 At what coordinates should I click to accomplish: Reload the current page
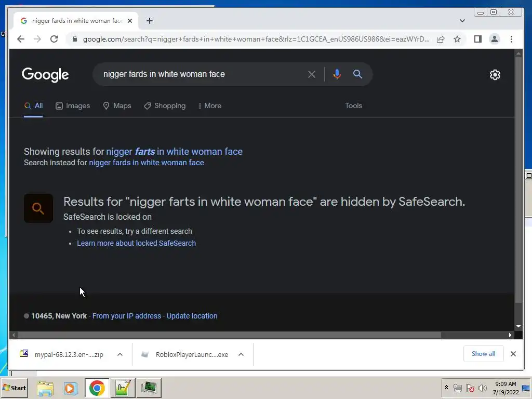54,39
